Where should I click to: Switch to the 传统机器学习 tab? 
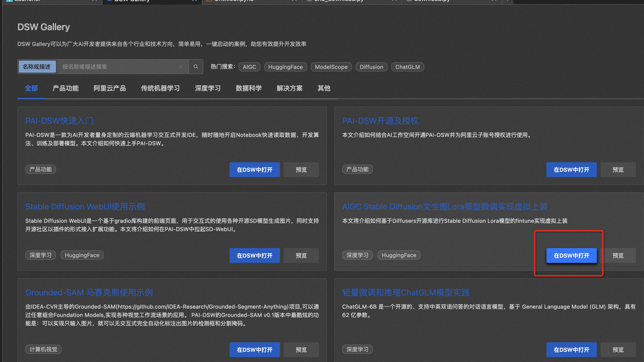pyautogui.click(x=160, y=88)
